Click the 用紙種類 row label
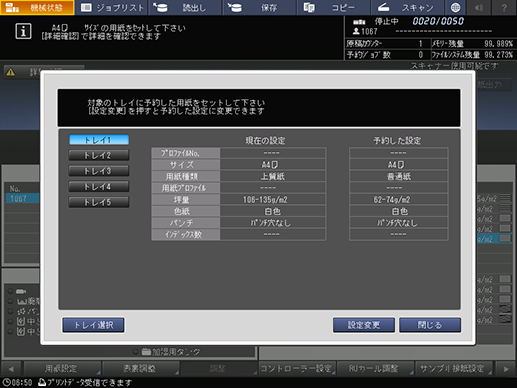This screenshot has width=517, height=388. click(x=186, y=176)
